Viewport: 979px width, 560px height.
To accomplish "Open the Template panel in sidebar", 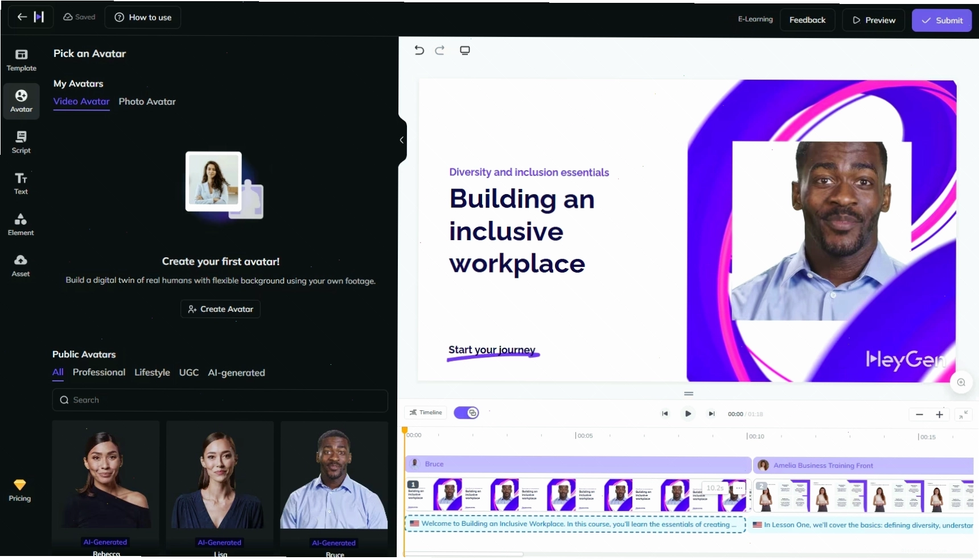I will point(21,60).
